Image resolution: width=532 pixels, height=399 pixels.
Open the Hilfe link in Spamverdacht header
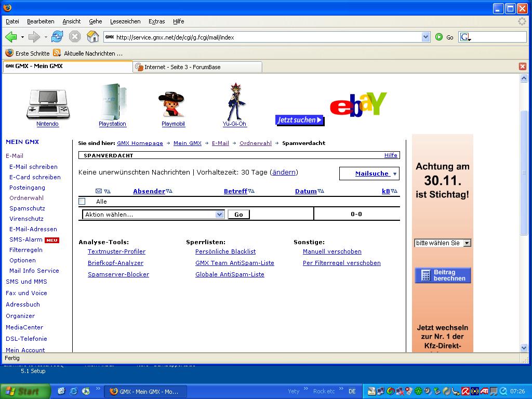point(391,155)
